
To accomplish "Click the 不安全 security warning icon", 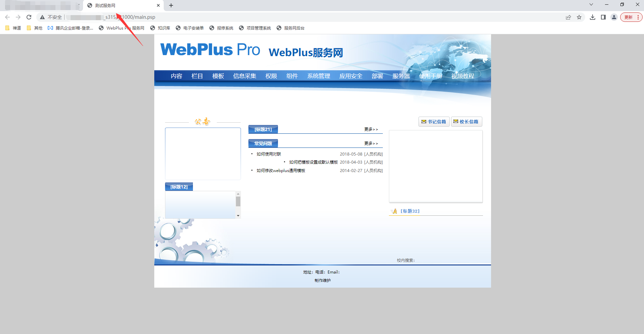I will click(x=42, y=17).
